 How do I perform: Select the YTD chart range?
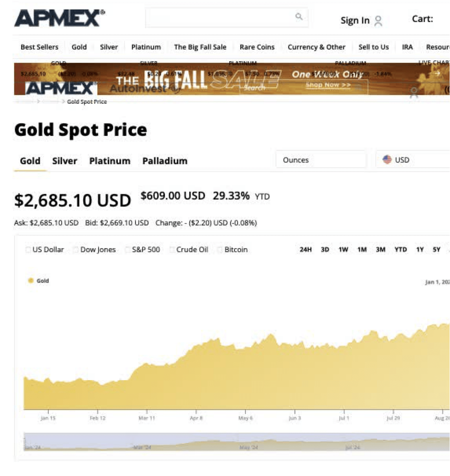(x=401, y=249)
